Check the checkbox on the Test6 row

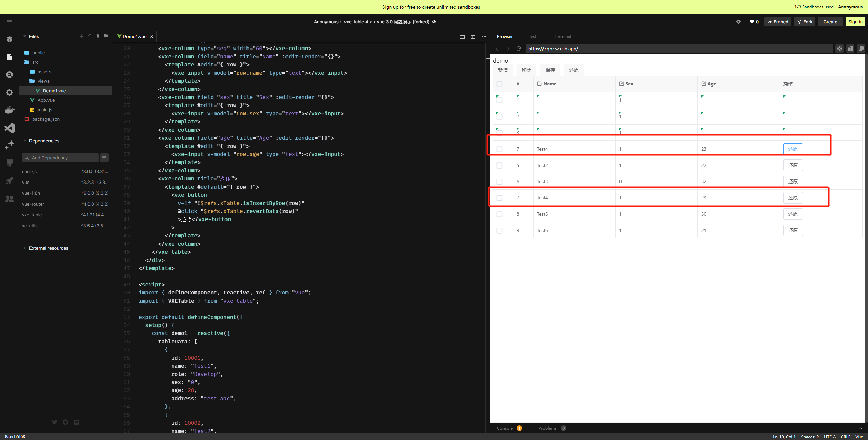point(500,230)
